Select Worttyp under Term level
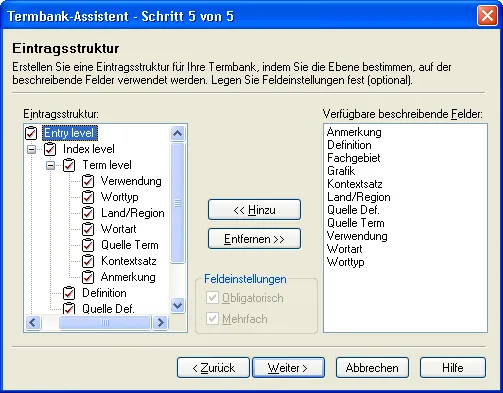Screen dimensions: 503x393 pyautogui.click(x=120, y=197)
